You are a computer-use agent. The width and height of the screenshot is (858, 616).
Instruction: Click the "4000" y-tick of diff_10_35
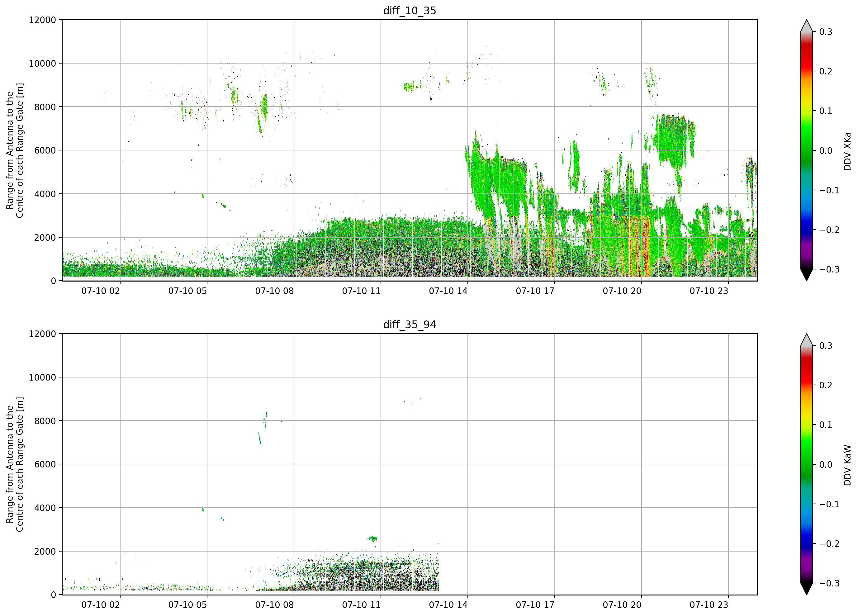click(x=45, y=194)
